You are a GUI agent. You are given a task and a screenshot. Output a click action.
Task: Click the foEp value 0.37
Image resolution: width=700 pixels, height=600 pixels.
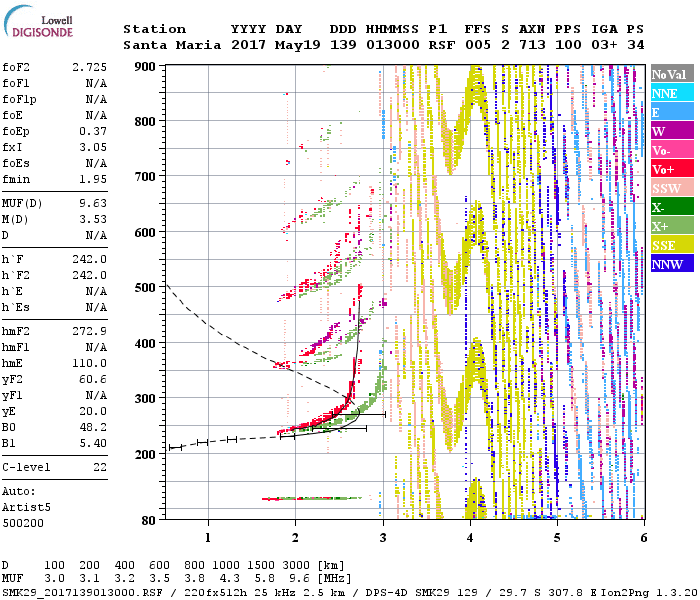tap(93, 132)
